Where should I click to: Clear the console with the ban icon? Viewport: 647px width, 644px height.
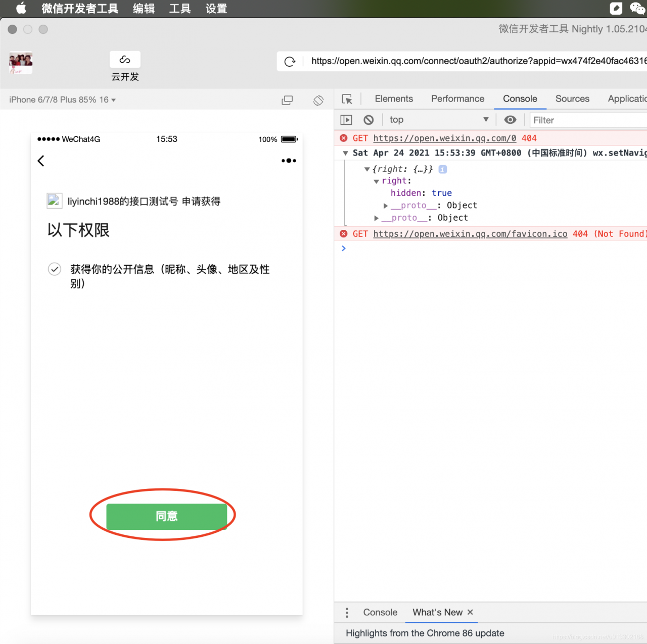(368, 120)
